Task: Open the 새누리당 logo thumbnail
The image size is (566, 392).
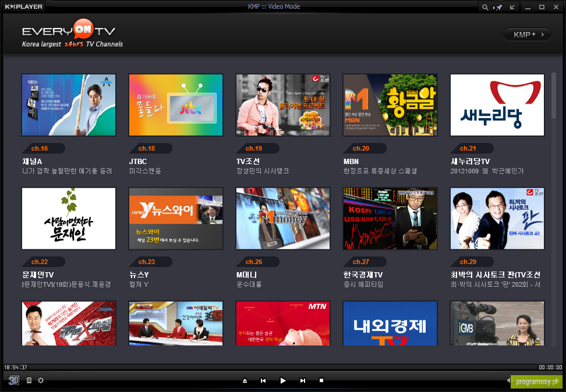Action: click(x=497, y=105)
